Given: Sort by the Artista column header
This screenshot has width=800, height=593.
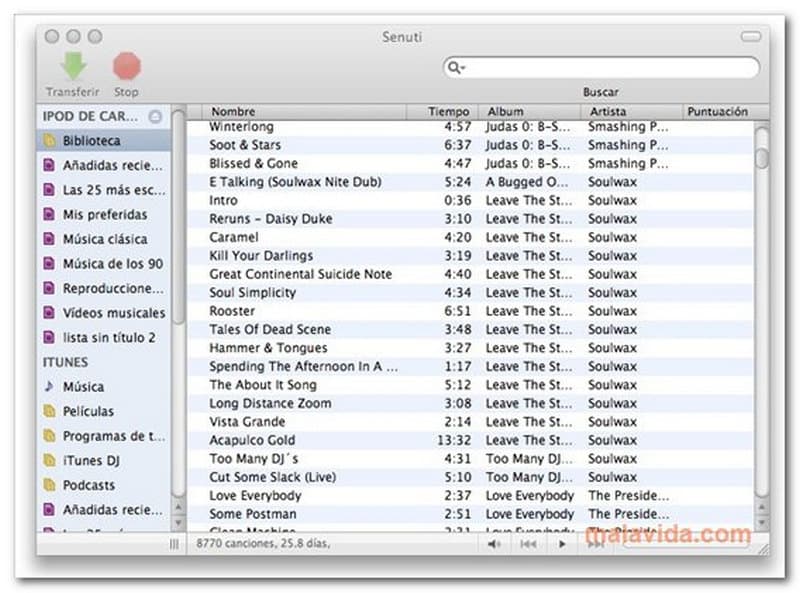Looking at the screenshot, I should pos(608,112).
